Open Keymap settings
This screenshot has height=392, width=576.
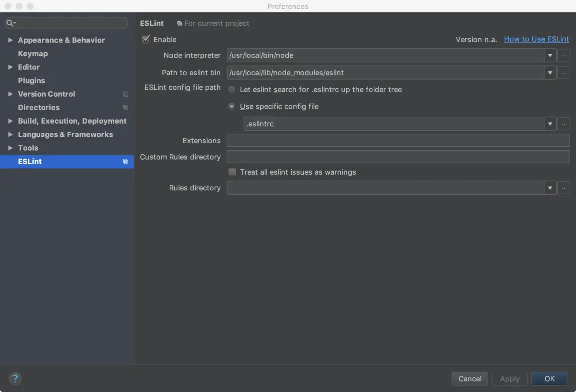pyautogui.click(x=33, y=54)
